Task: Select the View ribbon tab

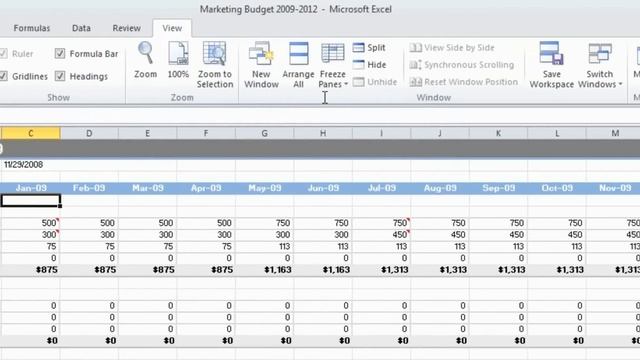Action: click(x=172, y=28)
